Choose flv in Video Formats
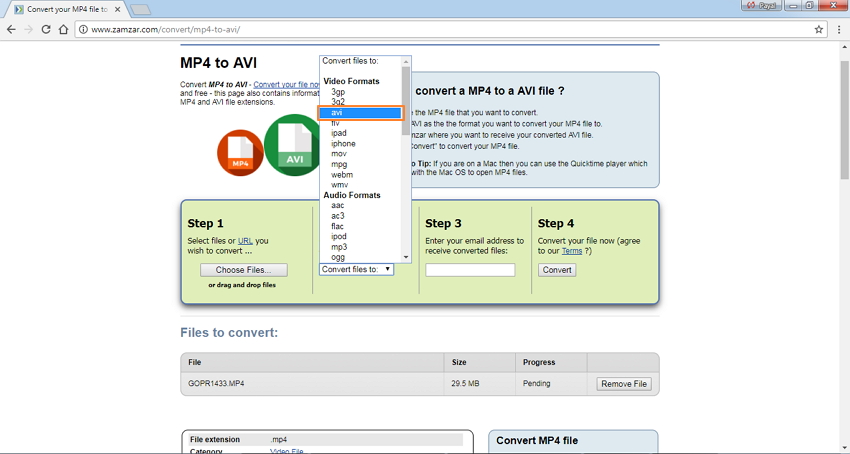This screenshot has width=850, height=454. [x=335, y=123]
